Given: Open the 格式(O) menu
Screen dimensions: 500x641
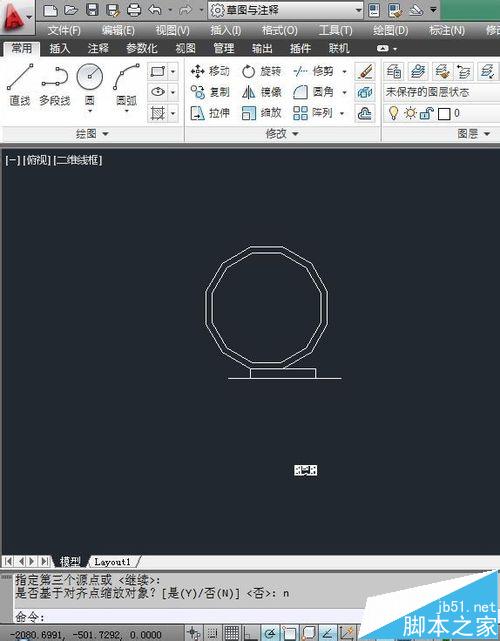Looking at the screenshot, I should pos(280,30).
